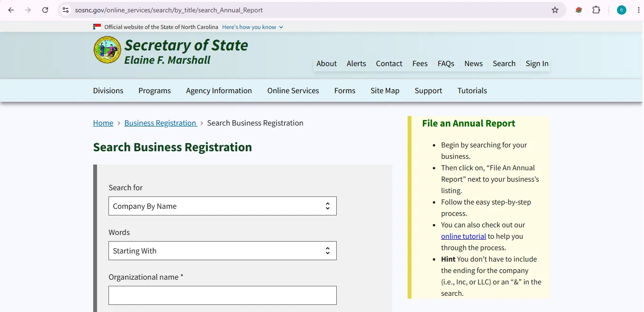The width and height of the screenshot is (644, 312).
Task: Open the FAQs menu item
Action: [x=446, y=63]
